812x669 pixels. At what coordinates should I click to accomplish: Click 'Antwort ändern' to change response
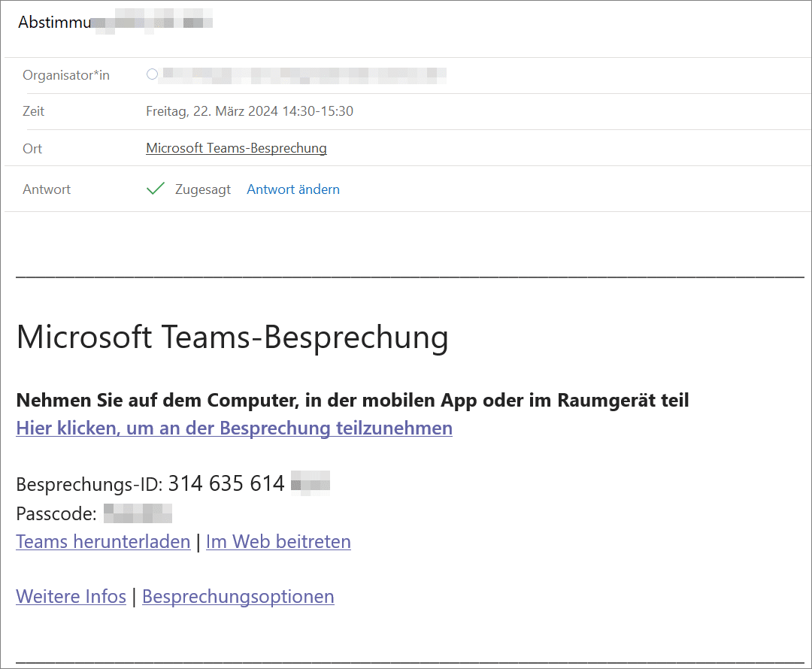(293, 189)
